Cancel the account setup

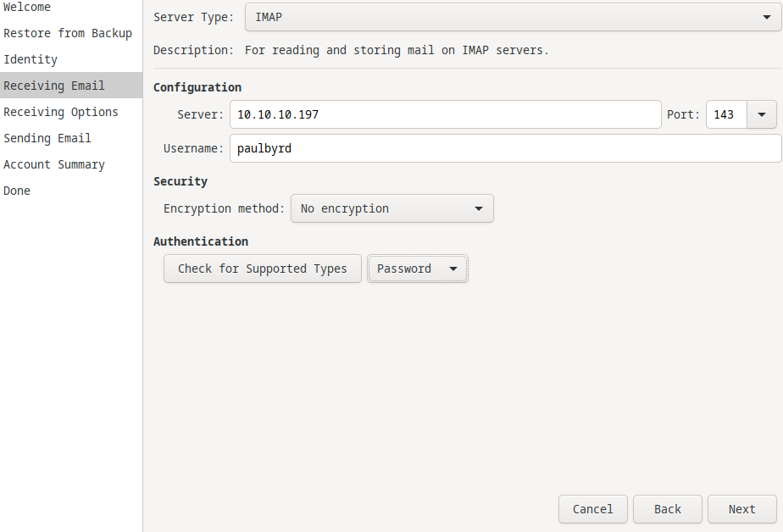coord(592,509)
